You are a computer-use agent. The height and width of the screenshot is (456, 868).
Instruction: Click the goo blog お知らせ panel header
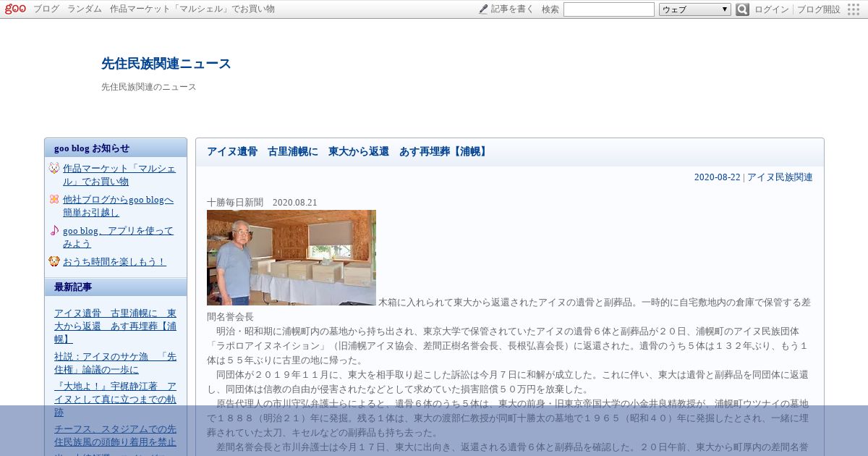click(116, 148)
